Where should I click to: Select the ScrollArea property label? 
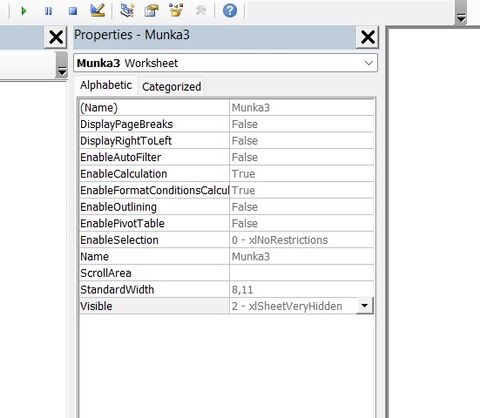106,273
